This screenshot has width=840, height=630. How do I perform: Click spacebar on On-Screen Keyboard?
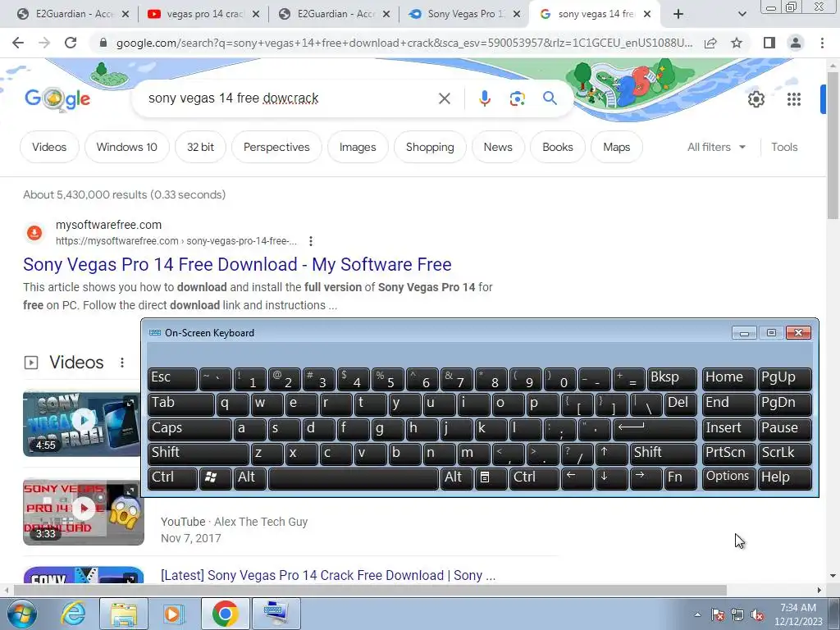tap(353, 478)
